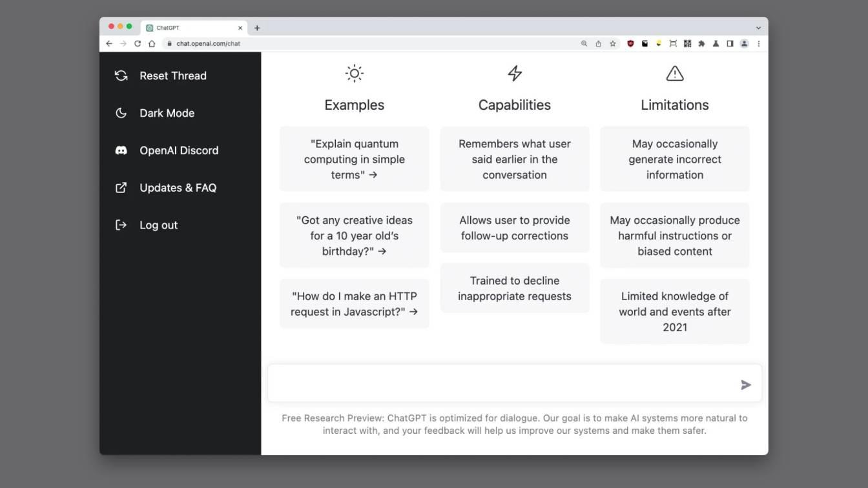868x488 pixels.
Task: Close the ChatGPT tab
Action: [240, 28]
